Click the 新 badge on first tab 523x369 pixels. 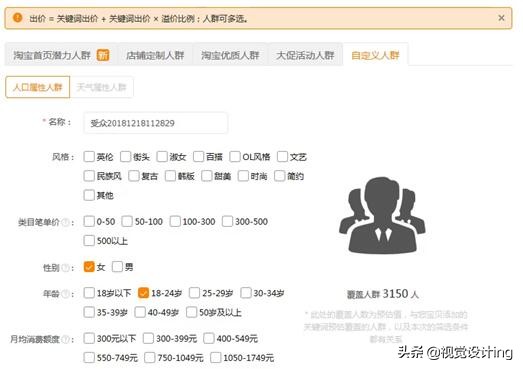click(x=103, y=55)
